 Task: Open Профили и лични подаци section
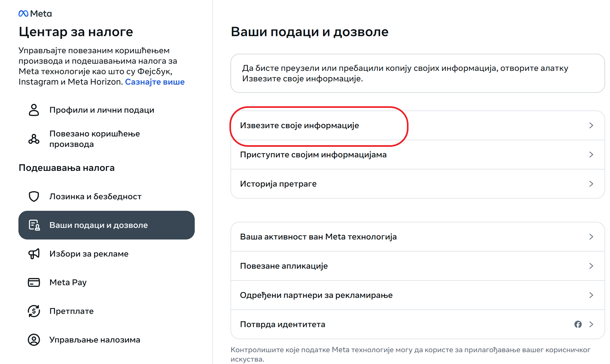[x=102, y=110]
